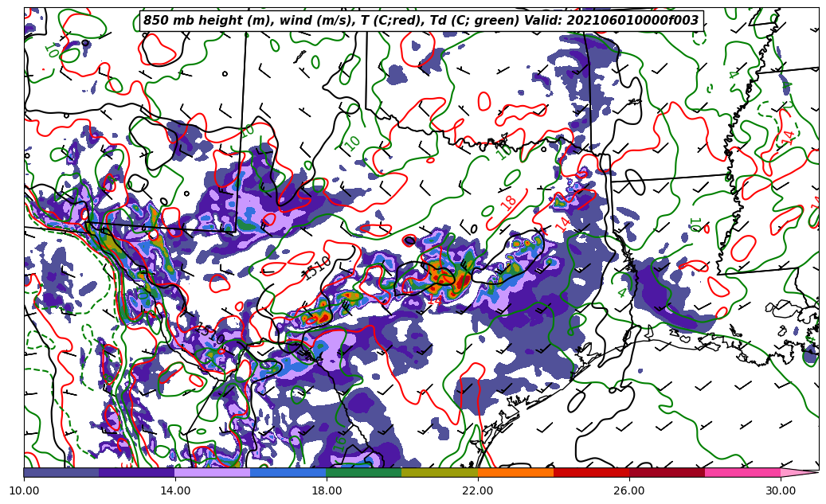Select the lavender 14–16 colorbar segment
The height and width of the screenshot is (504, 826).
(212, 472)
